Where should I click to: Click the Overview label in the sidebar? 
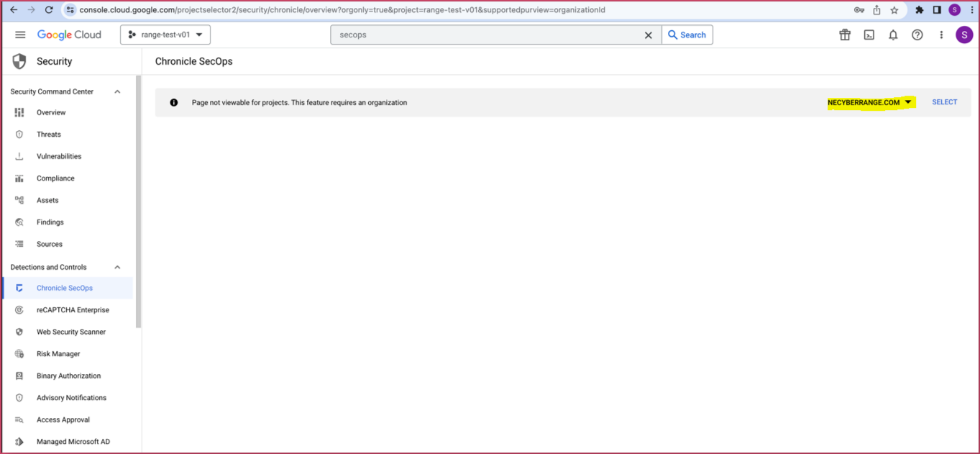(x=51, y=112)
